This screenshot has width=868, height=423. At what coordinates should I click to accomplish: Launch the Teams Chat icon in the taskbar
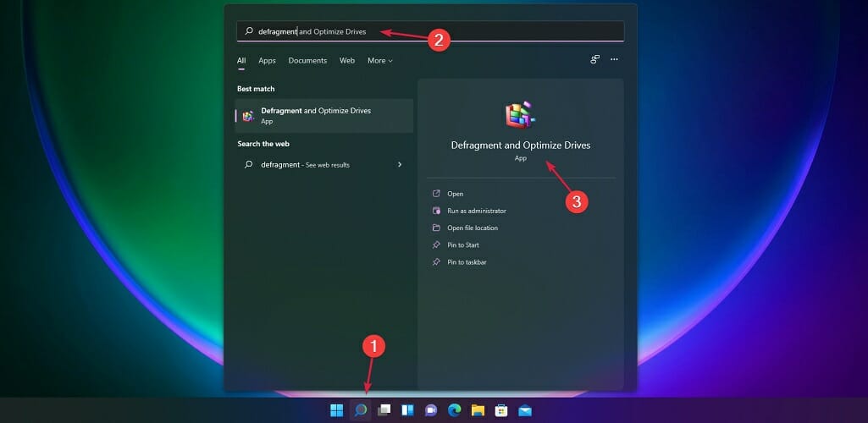coord(431,410)
